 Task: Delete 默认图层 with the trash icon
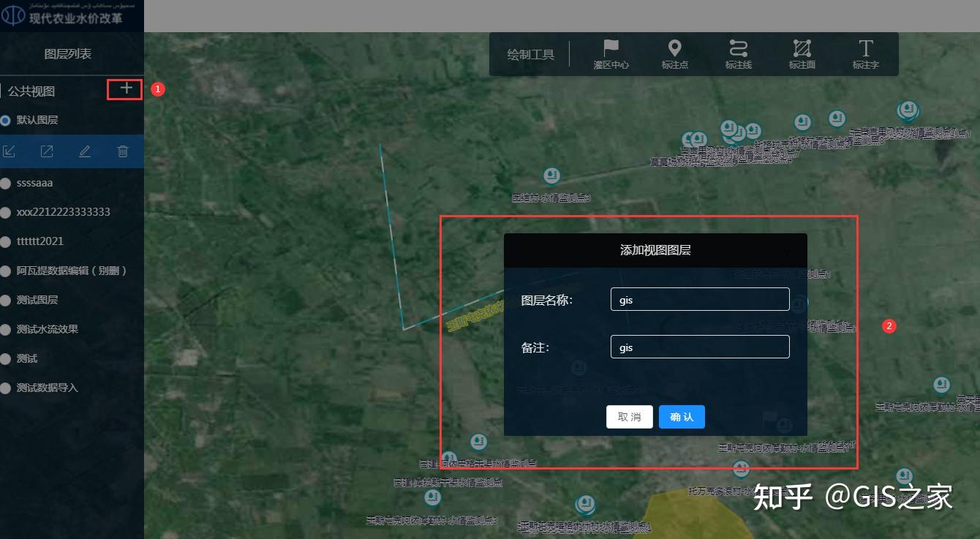pyautogui.click(x=123, y=151)
